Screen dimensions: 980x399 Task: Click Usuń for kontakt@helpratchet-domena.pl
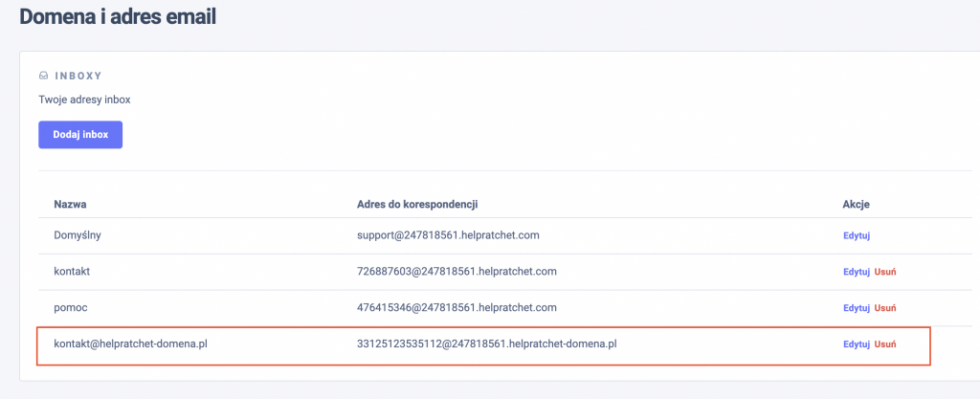pos(884,344)
